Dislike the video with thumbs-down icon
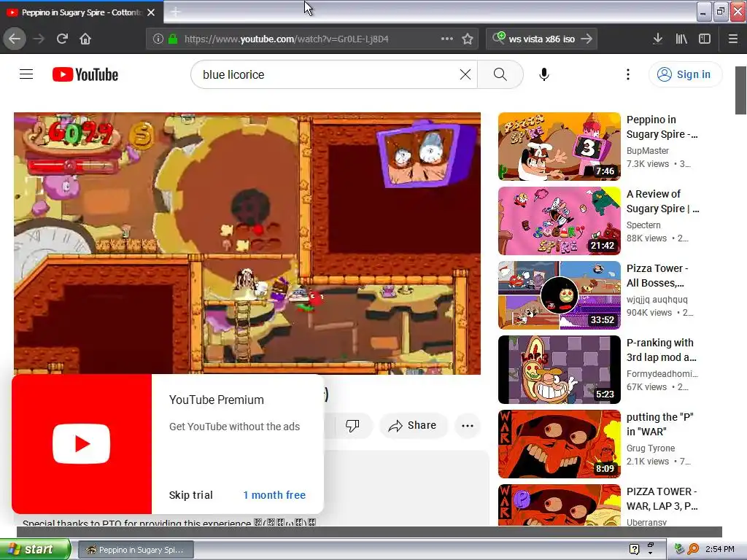Image resolution: width=747 pixels, height=560 pixels. coord(352,425)
